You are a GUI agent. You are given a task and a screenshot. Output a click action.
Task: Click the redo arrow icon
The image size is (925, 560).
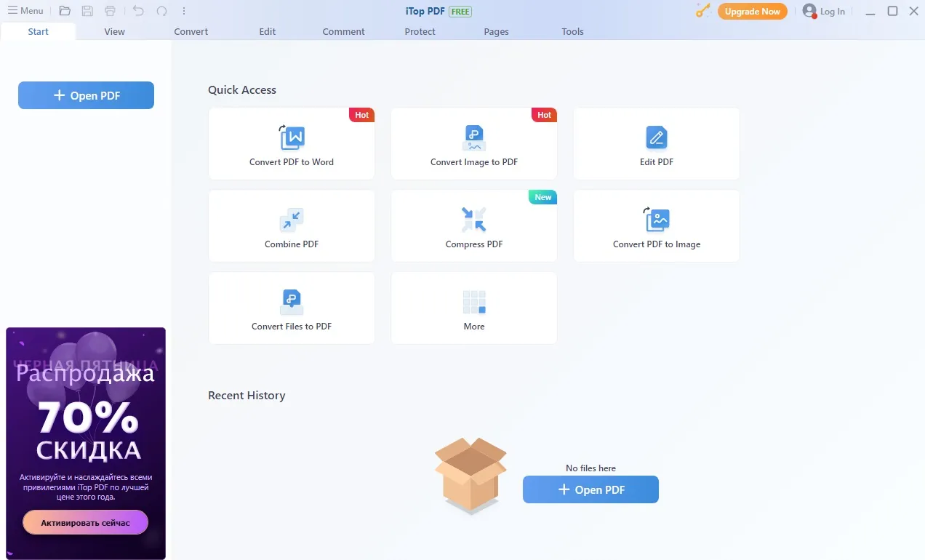click(x=161, y=11)
